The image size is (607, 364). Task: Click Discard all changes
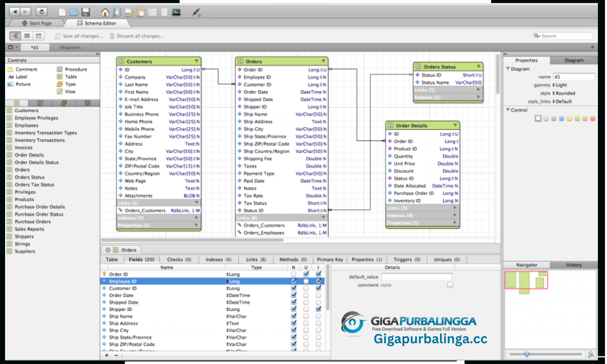coord(137,36)
